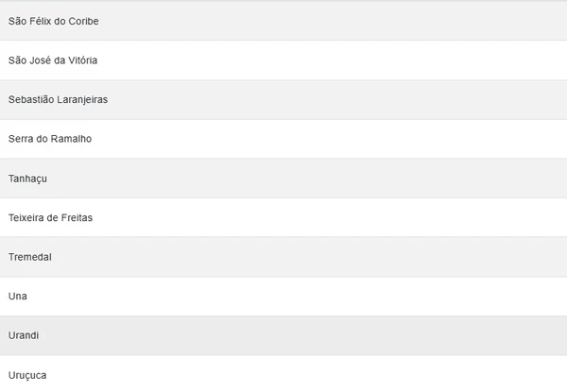Choose the highlighted Urandi row

point(283,335)
